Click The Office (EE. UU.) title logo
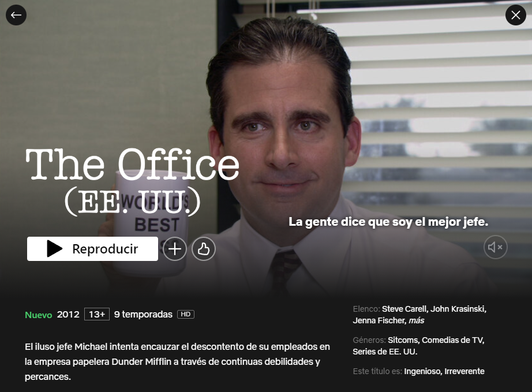532x392 pixels. coord(132,182)
